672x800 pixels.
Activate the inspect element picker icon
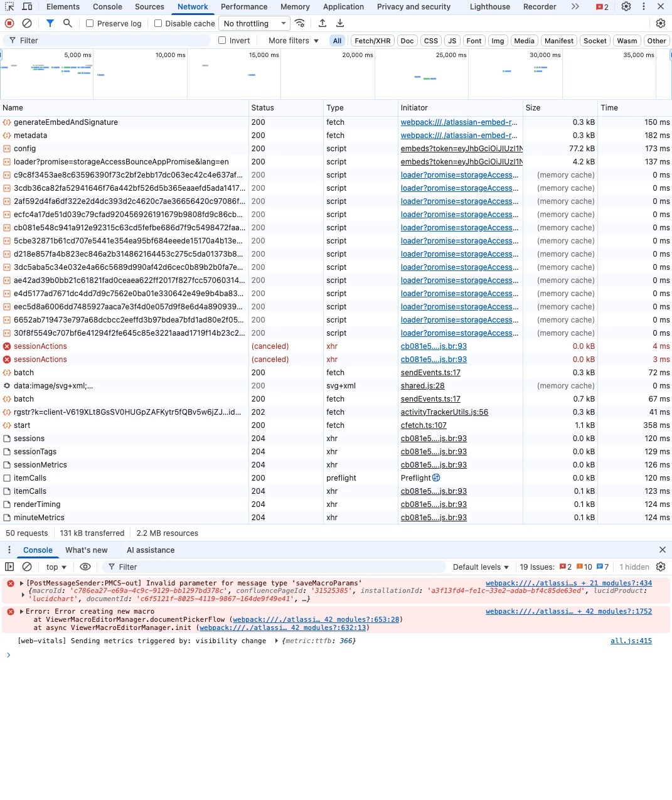(9, 7)
